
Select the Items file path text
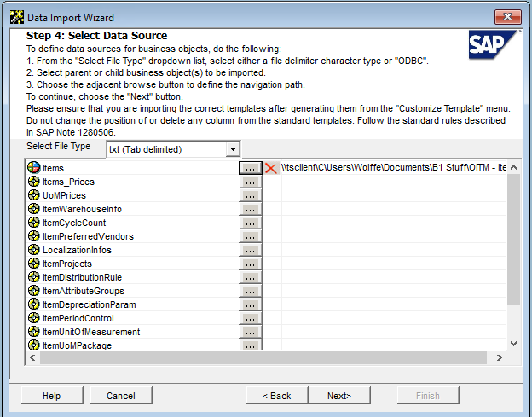[394, 168]
